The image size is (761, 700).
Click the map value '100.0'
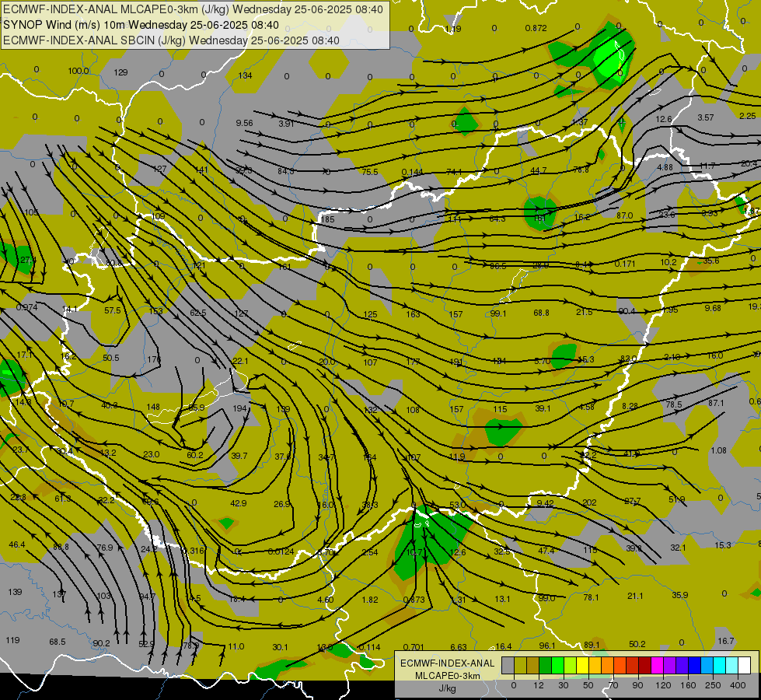(x=79, y=71)
